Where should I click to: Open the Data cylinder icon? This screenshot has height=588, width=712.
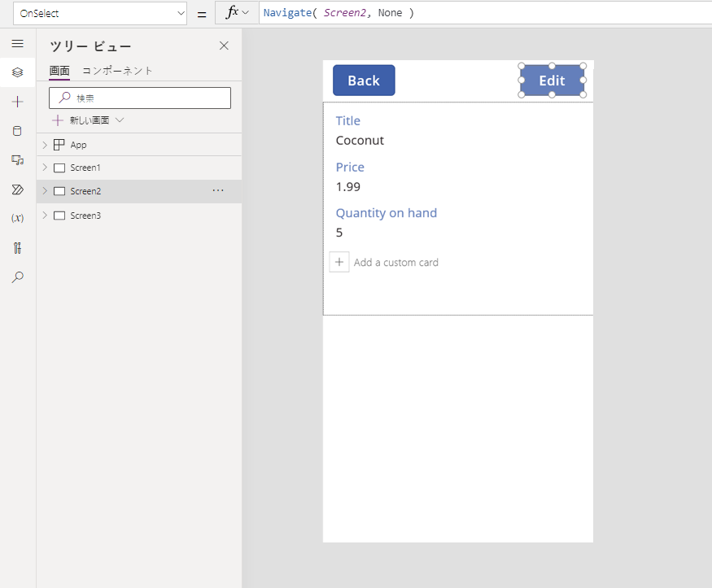point(17,131)
